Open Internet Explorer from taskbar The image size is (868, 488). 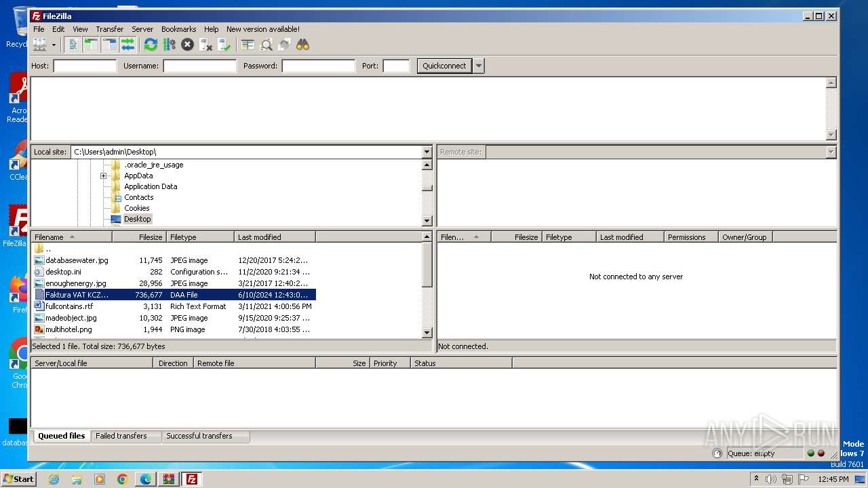tap(54, 479)
